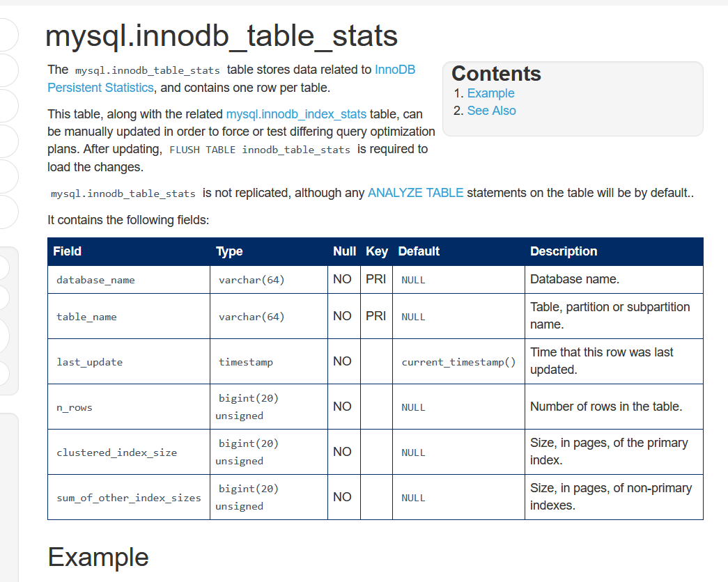Select the Default column header
This screenshot has width=728, height=582.
419,251
